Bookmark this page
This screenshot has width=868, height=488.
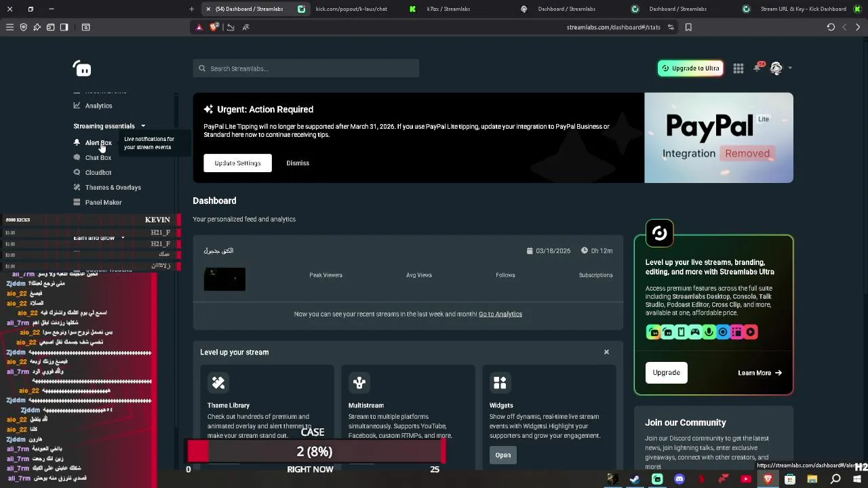point(688,27)
